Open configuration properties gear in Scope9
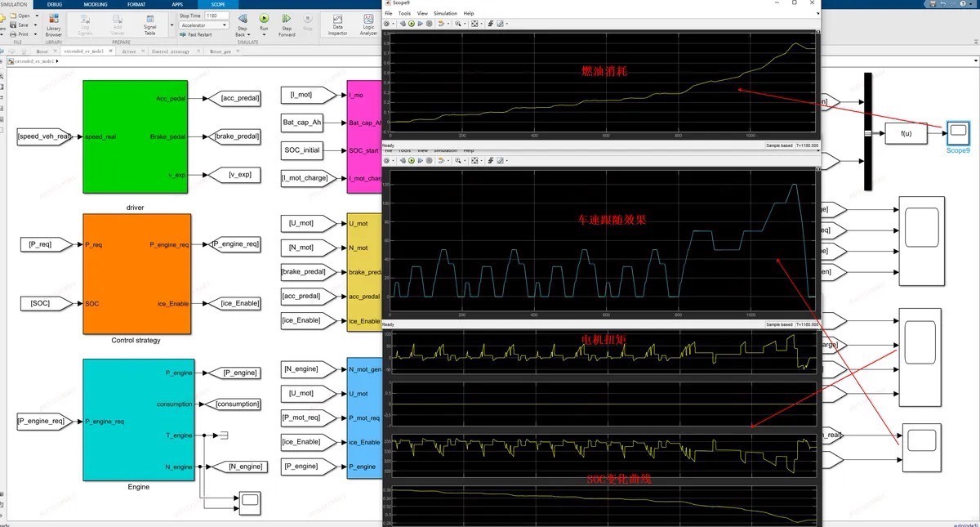 point(386,24)
